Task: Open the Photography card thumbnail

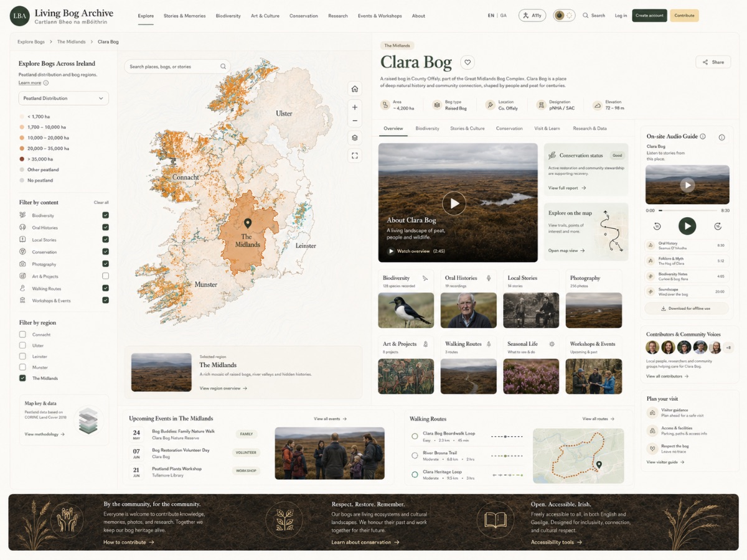Action: tap(593, 310)
